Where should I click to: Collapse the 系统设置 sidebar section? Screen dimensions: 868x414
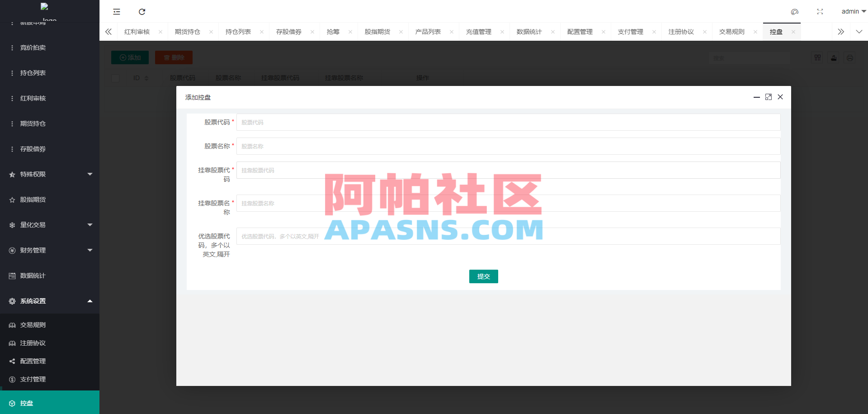tap(49, 301)
